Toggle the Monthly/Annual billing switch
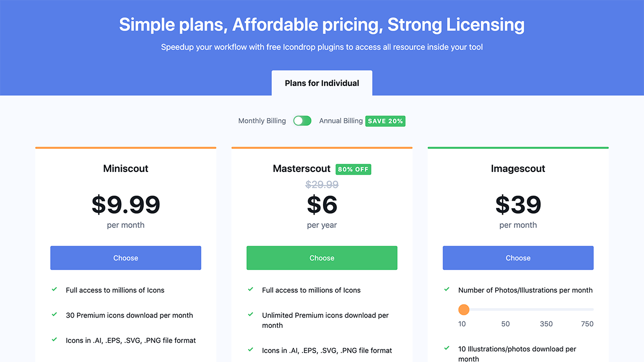 (x=302, y=121)
